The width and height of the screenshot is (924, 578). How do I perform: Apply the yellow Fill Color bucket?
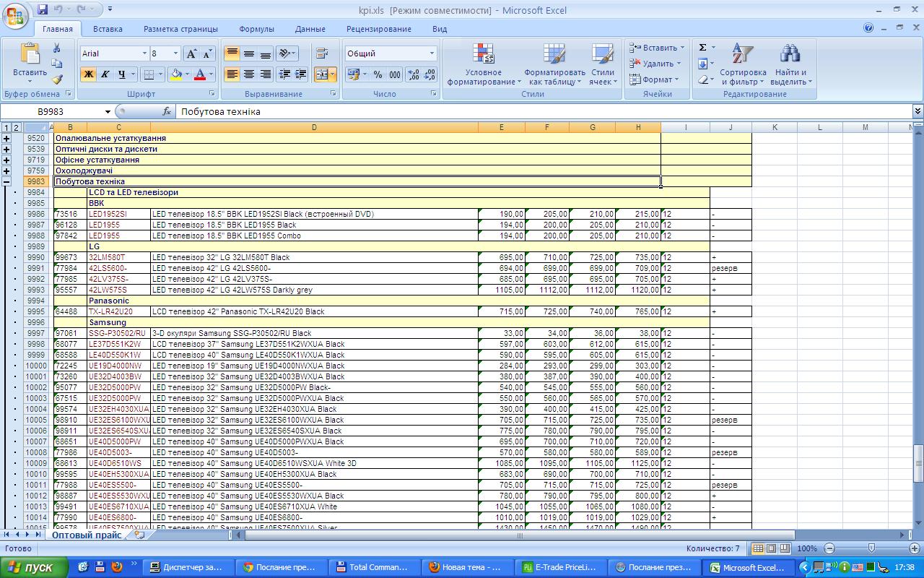175,74
